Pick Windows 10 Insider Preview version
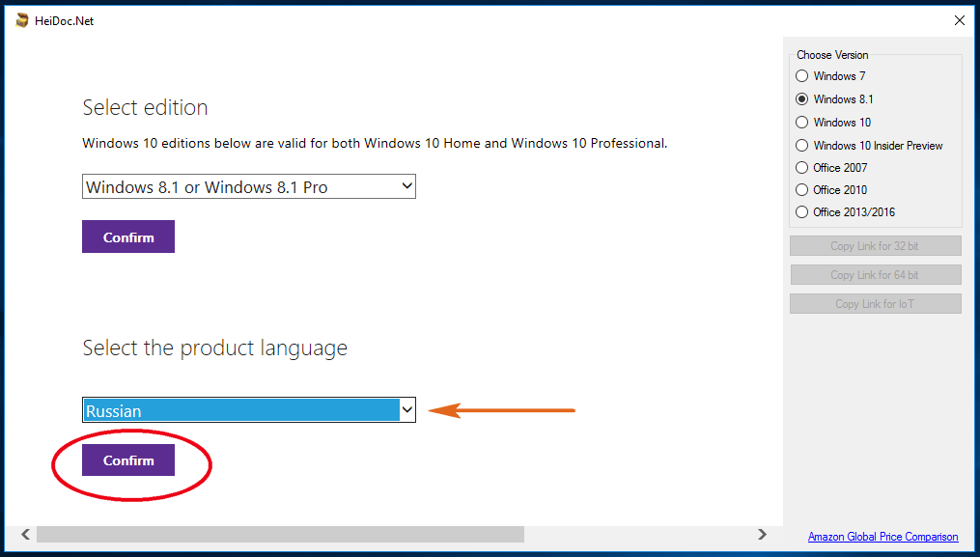 click(x=801, y=146)
